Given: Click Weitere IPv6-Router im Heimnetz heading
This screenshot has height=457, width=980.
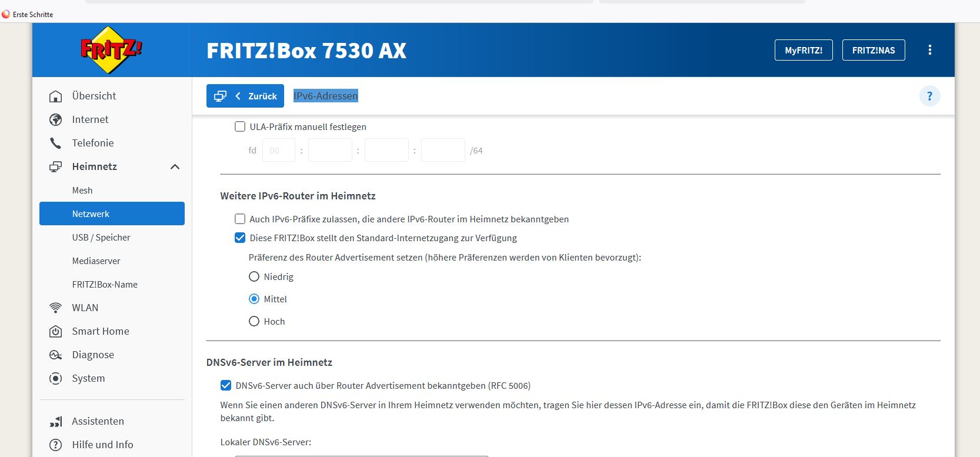Looking at the screenshot, I should click(x=298, y=196).
